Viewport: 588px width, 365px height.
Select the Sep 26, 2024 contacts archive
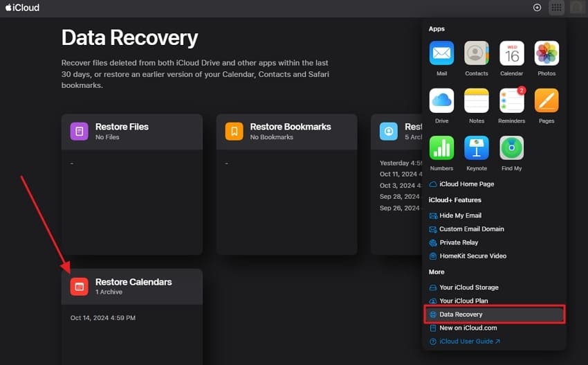pyautogui.click(x=400, y=208)
